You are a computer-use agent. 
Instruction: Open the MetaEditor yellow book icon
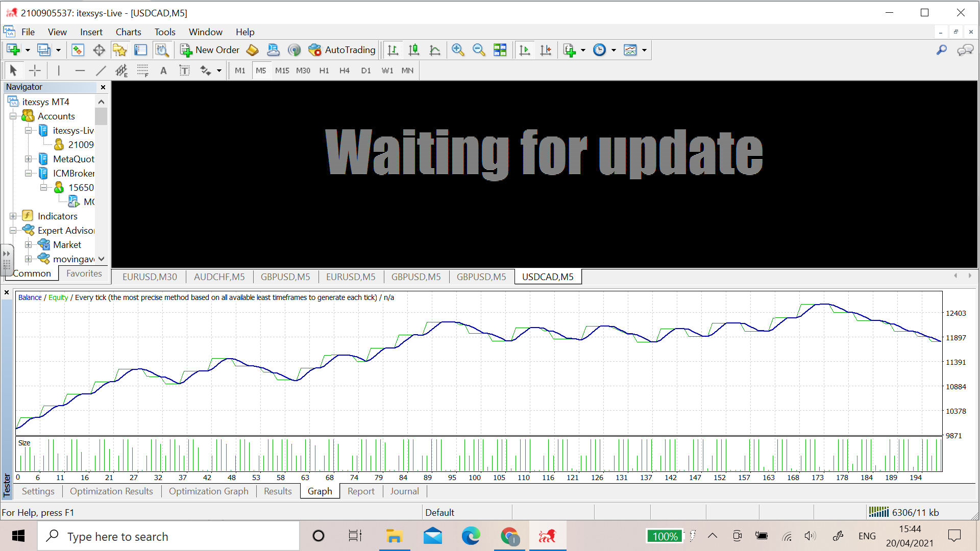252,50
